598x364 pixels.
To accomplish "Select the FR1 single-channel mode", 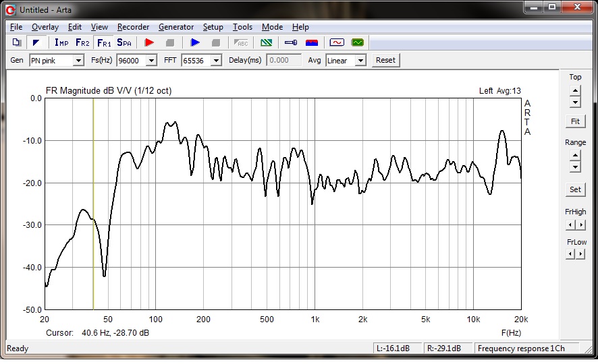I will [104, 42].
